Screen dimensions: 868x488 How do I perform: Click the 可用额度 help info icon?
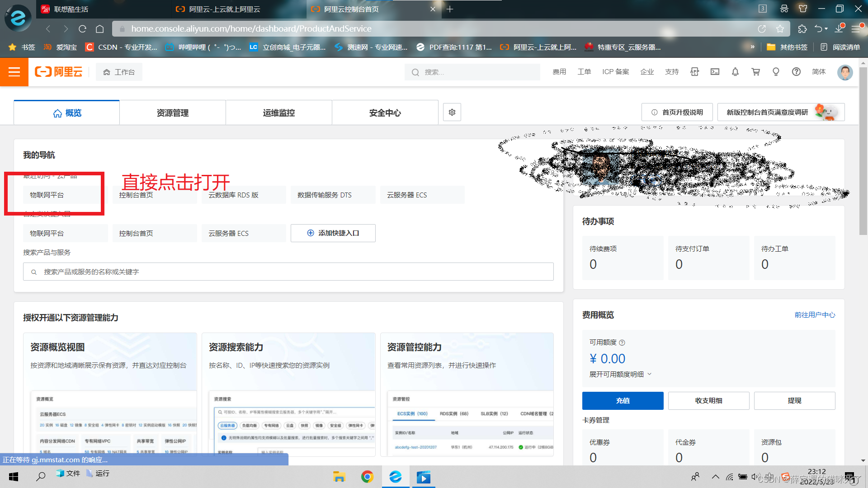click(622, 343)
